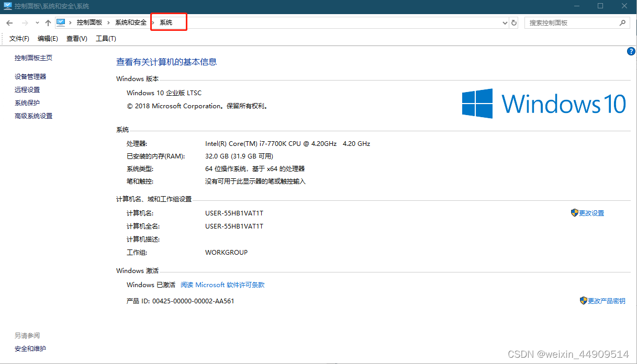Click 64 位操作系统 system type value
This screenshot has width=637, height=364.
point(255,169)
